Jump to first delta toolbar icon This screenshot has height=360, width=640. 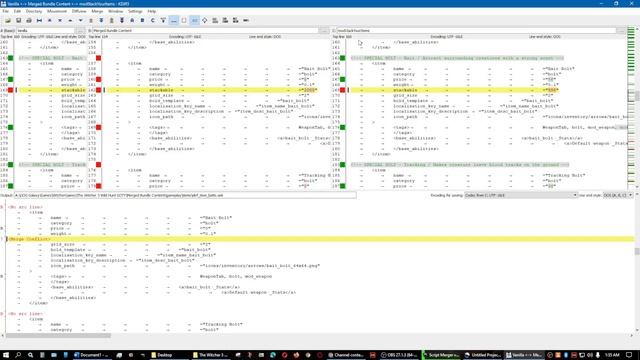pyautogui.click(x=49, y=20)
